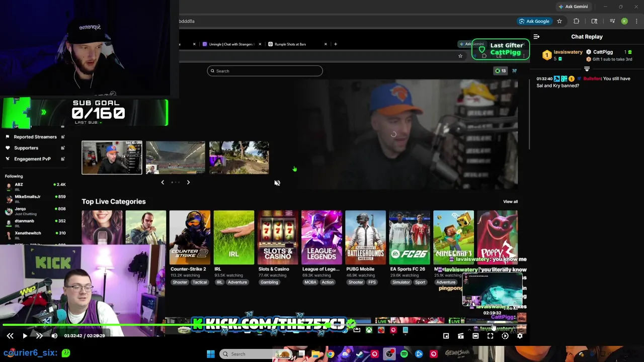This screenshot has width=644, height=362.
Task: Open external icon beside Reported Streamers
Action: click(x=63, y=137)
